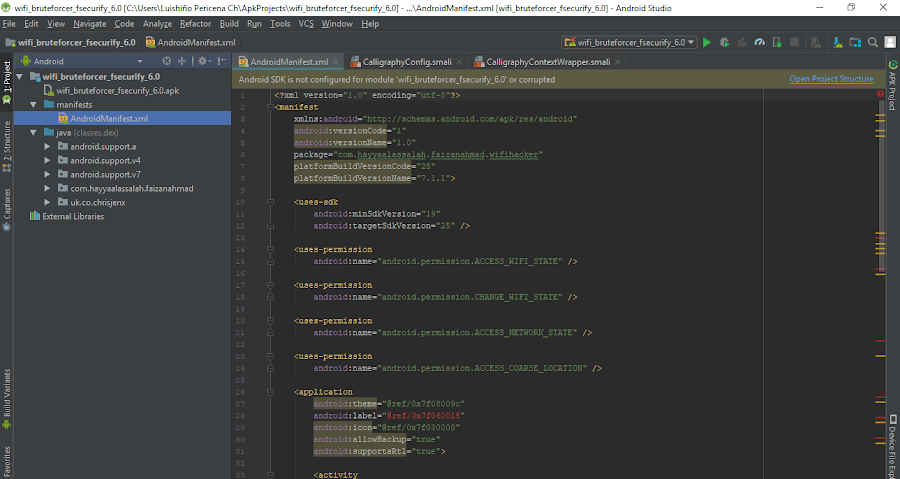Click the Search Everywhere magnifier icon
This screenshot has height=479, width=900.
click(x=872, y=42)
